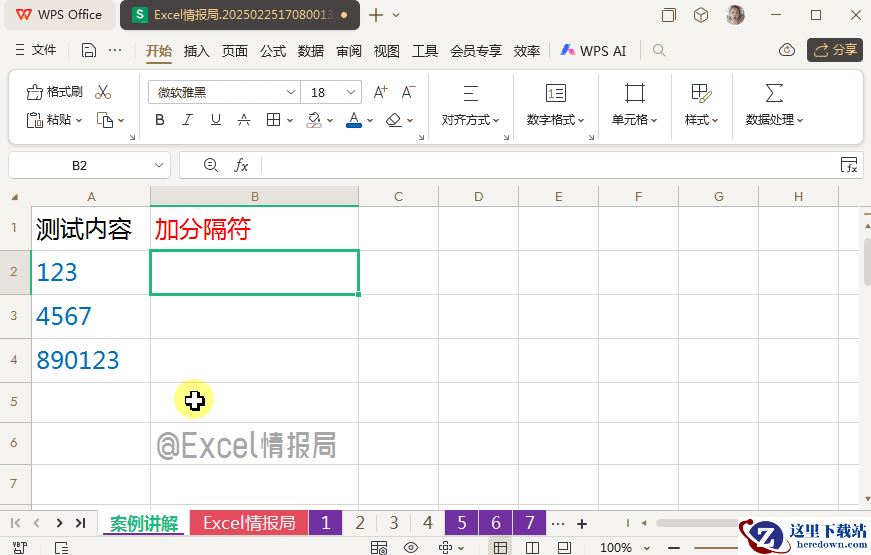Toggle underline formatting
Viewport: 871px width, 555px height.
[x=216, y=119]
